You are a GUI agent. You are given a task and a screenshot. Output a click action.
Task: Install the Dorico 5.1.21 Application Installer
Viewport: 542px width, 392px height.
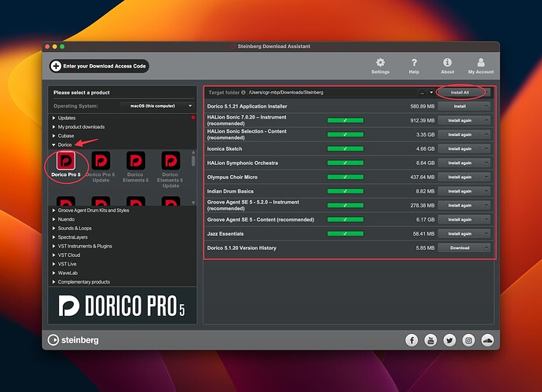click(460, 107)
